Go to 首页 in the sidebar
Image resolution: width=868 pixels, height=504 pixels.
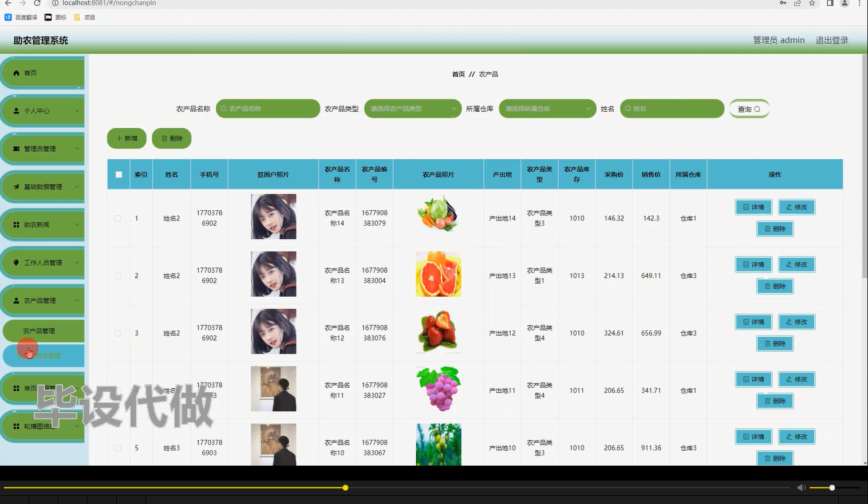tap(43, 73)
